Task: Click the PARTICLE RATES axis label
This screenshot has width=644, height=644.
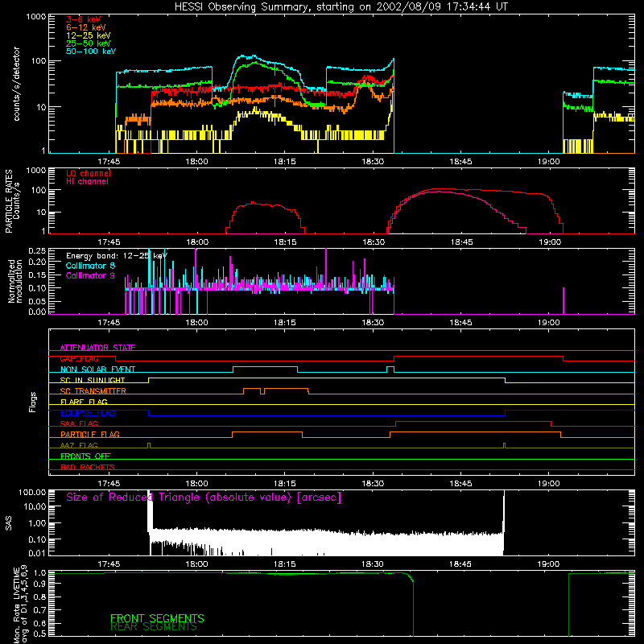Action: tap(12, 201)
